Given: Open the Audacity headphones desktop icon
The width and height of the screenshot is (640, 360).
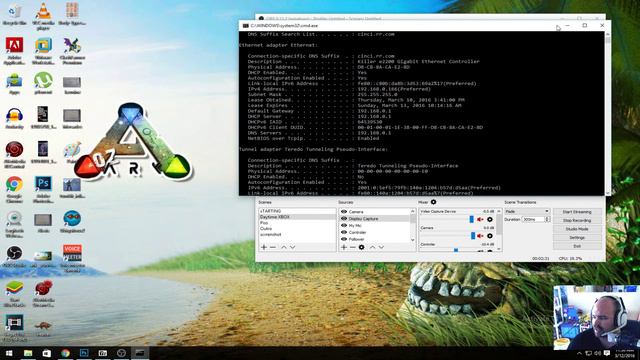Looking at the screenshot, I should pos(14,118).
